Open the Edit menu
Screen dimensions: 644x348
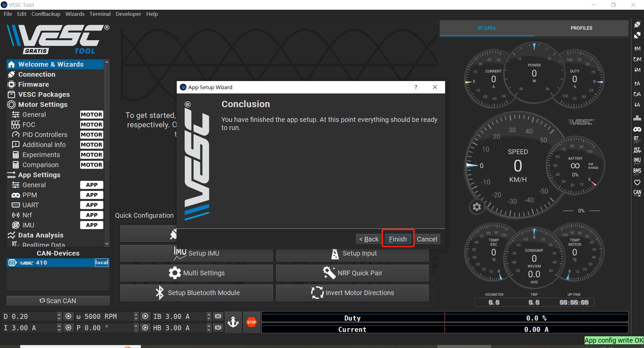coord(22,14)
